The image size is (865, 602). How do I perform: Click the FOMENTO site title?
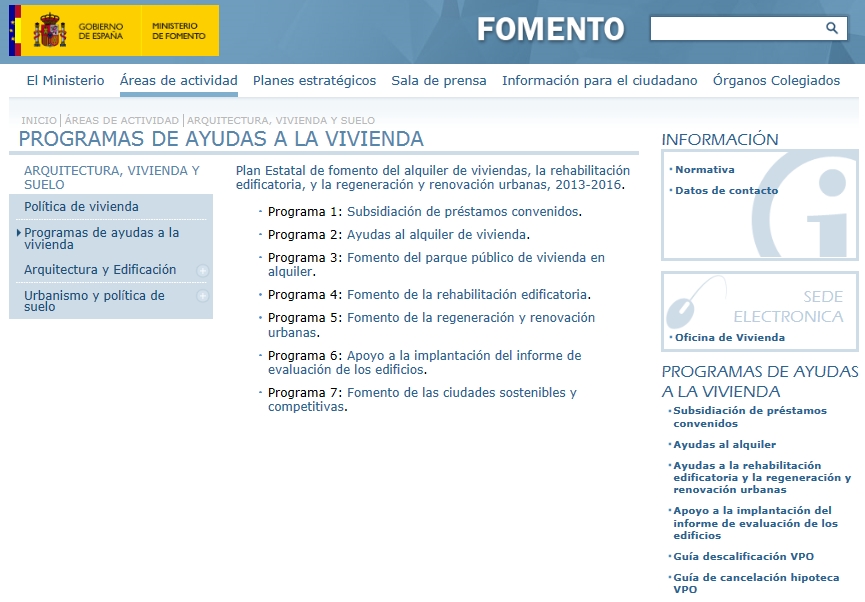click(x=551, y=29)
